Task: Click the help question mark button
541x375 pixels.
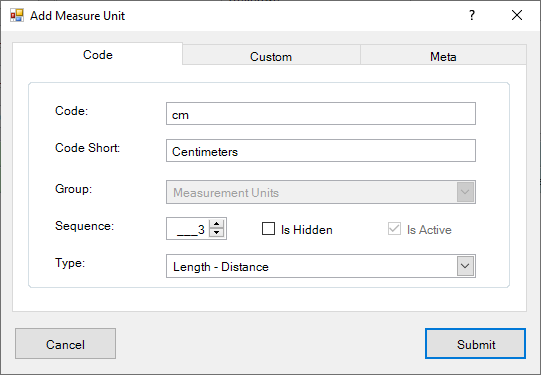Action: pyautogui.click(x=472, y=15)
